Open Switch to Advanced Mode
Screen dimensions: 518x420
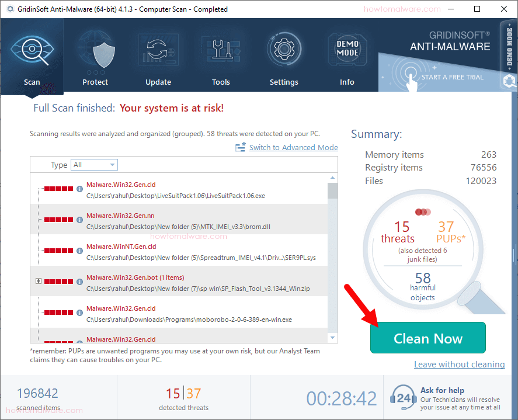point(293,147)
